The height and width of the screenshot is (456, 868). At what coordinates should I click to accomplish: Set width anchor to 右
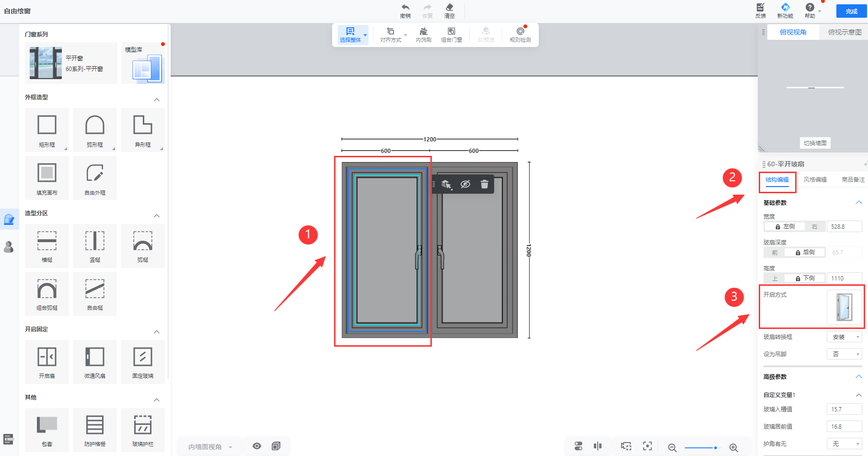coord(814,226)
